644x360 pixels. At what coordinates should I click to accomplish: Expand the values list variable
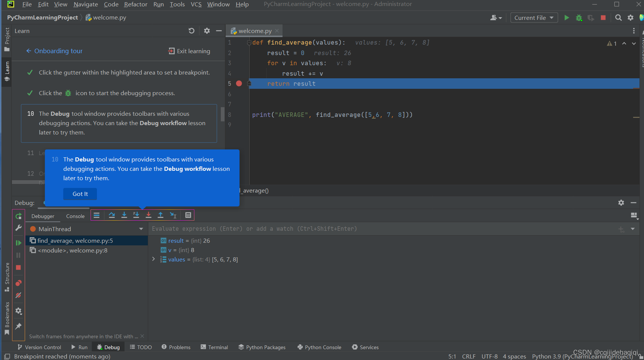(x=153, y=259)
